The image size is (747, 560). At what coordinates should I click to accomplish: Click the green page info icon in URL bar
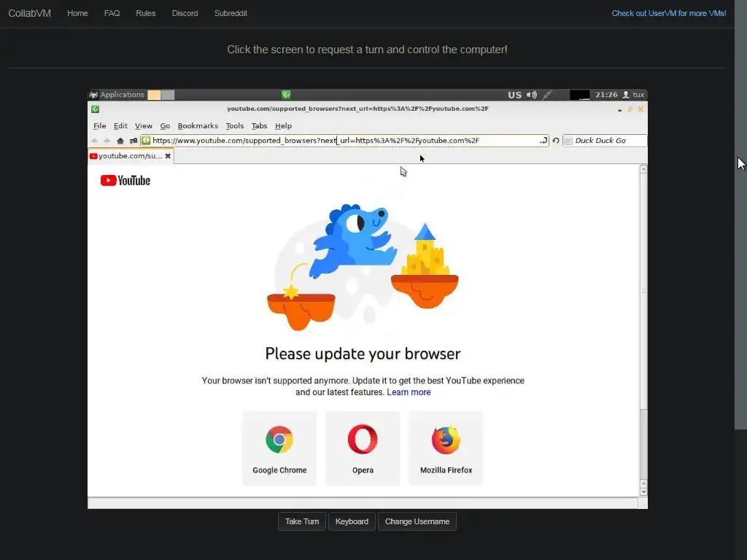(x=146, y=141)
